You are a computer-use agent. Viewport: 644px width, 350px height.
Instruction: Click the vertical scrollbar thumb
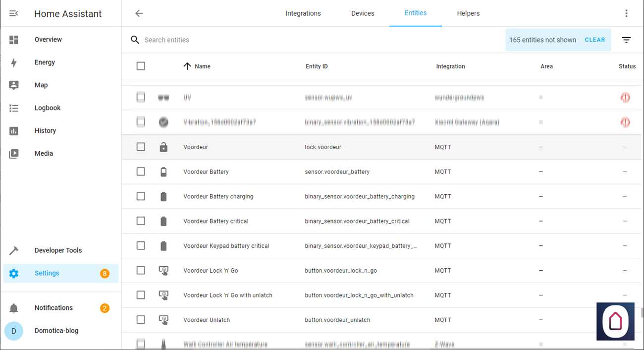click(x=642, y=312)
